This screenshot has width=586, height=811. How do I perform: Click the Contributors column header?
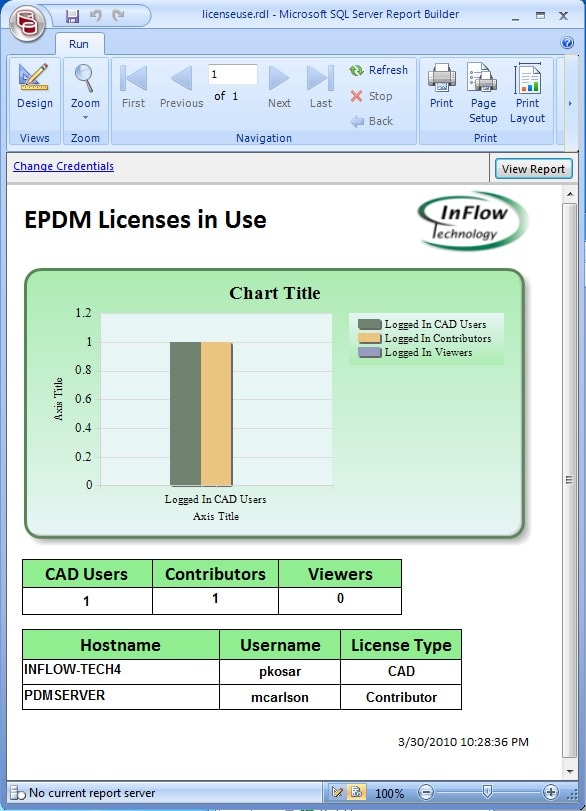[215, 574]
